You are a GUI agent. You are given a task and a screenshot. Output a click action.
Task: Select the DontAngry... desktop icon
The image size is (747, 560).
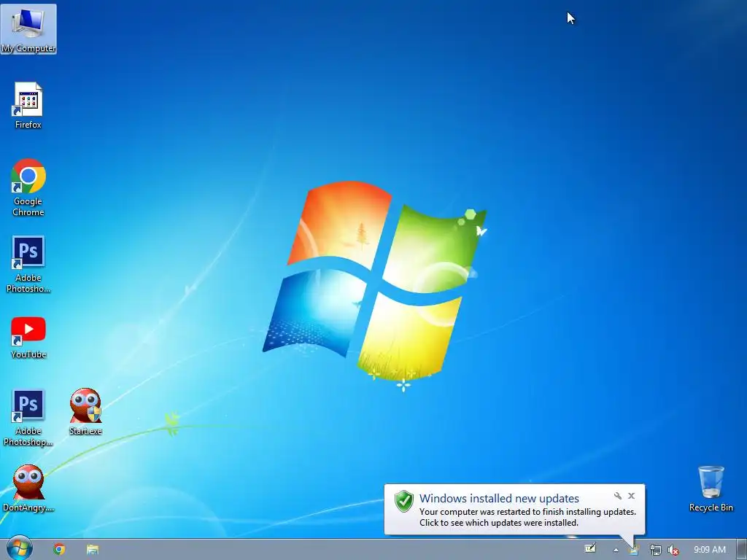(28, 488)
